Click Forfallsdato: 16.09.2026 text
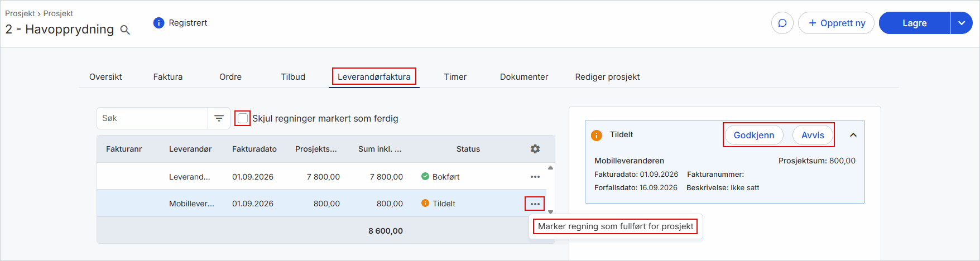Screen dimensions: 980x261 (x=636, y=188)
